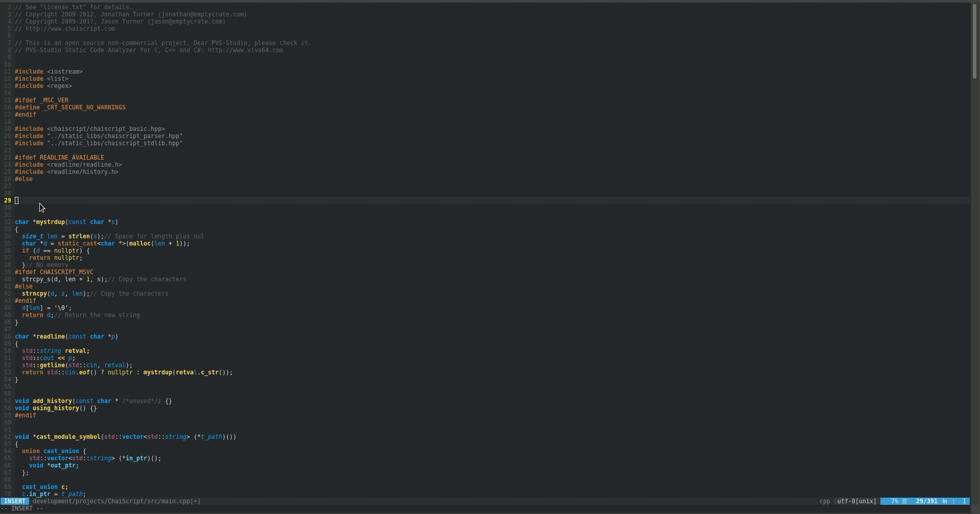
Task: Click the 7% file progress indicator
Action: 894,501
